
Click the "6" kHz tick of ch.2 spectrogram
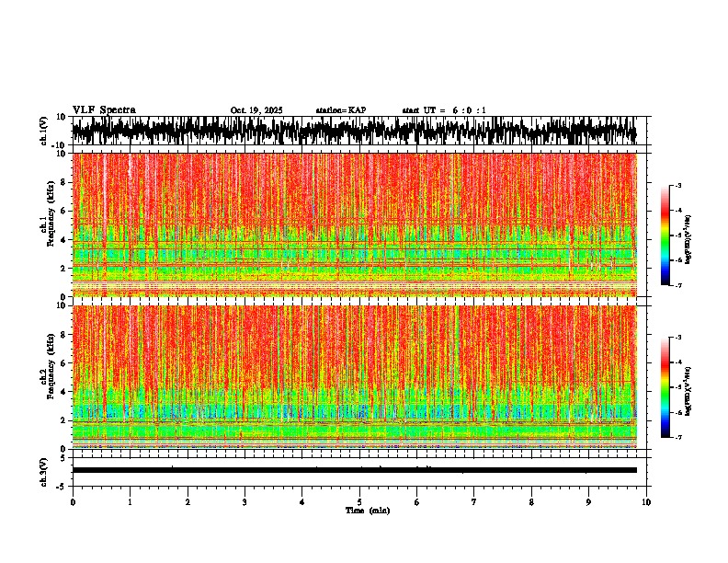point(63,362)
